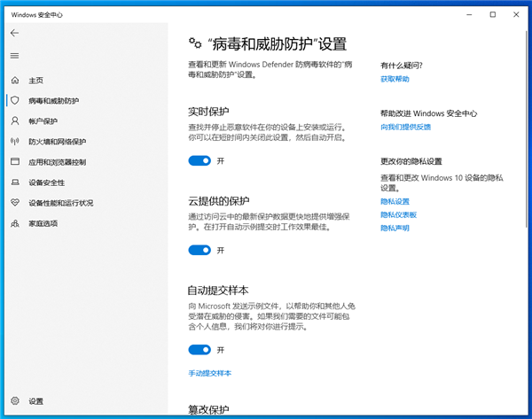Select the laptop icon for 设备安全性
This screenshot has height=419, width=532.
[15, 182]
